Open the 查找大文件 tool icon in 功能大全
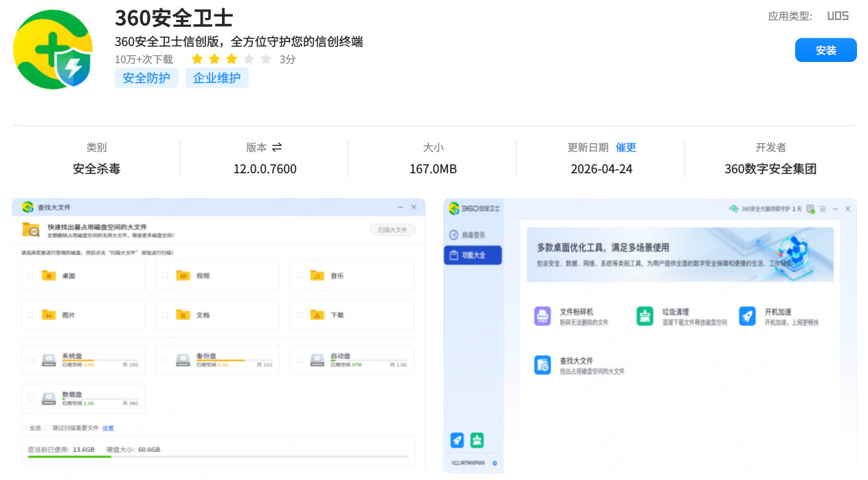Viewport: 868px width, 480px height. tap(542, 365)
